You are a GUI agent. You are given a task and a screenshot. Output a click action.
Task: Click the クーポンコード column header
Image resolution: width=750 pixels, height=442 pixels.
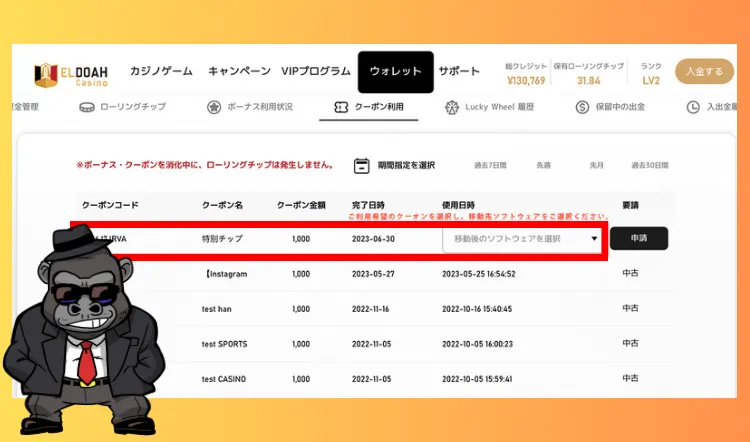click(110, 205)
